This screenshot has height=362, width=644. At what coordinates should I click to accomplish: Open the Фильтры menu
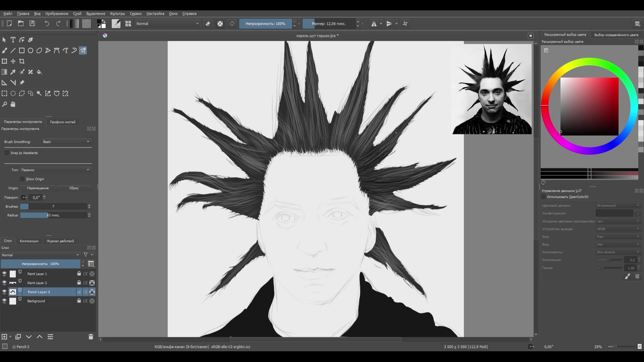117,13
